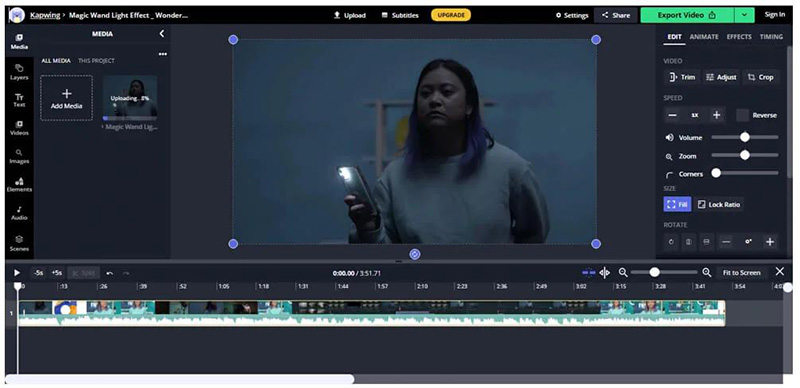
Task: Click the Crop video button
Action: 761,77
